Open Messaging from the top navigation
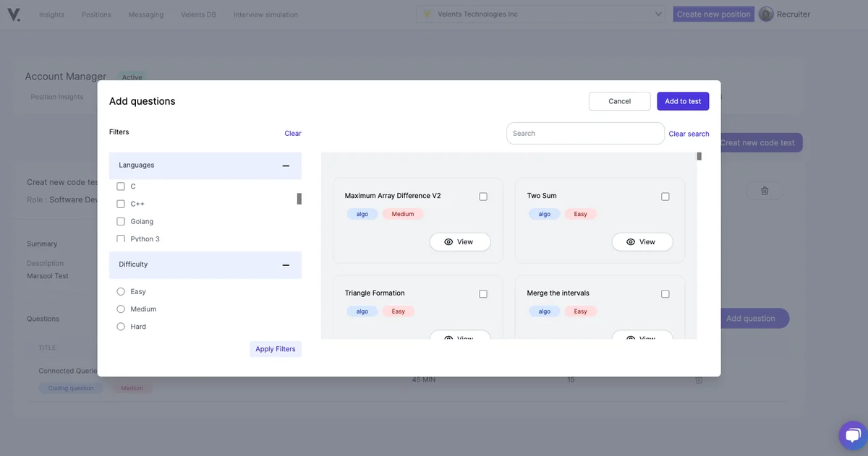Viewport: 868px width, 456px height. tap(146, 14)
